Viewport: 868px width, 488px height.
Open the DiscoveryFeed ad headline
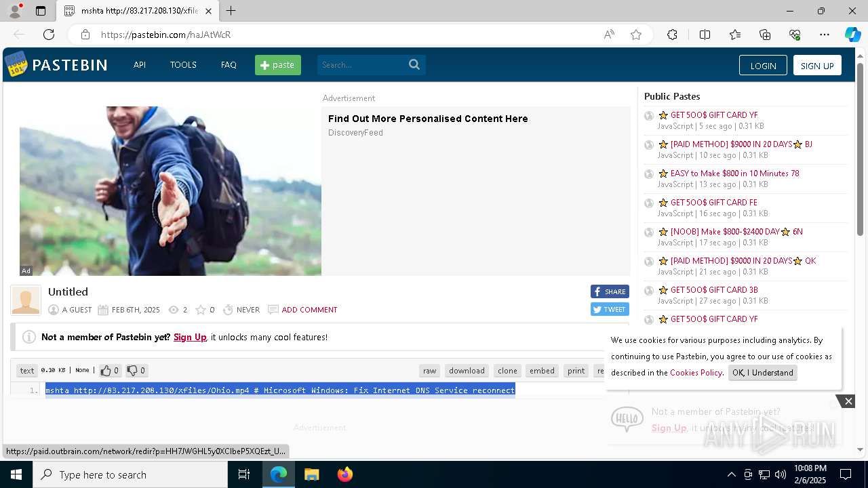428,119
